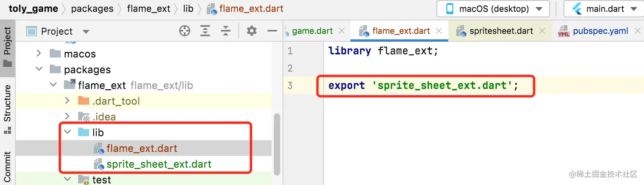Click line number 1 in the gutter

point(290,51)
